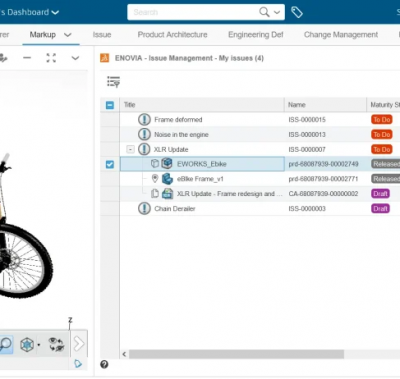The width and height of the screenshot is (400, 379).
Task: Click the cube outline icon in EWORKS_Ebike row
Action: click(x=155, y=163)
